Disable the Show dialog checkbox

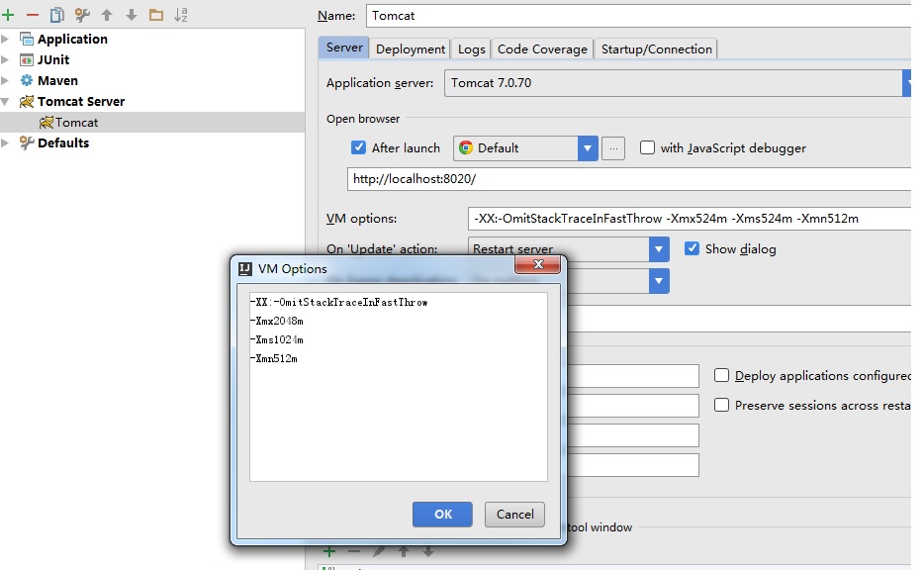coord(693,248)
